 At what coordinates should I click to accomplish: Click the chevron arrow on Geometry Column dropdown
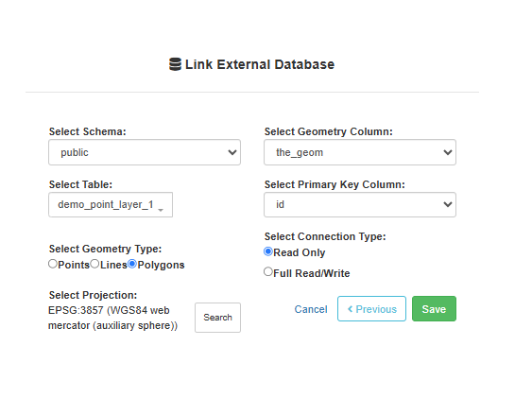448,152
